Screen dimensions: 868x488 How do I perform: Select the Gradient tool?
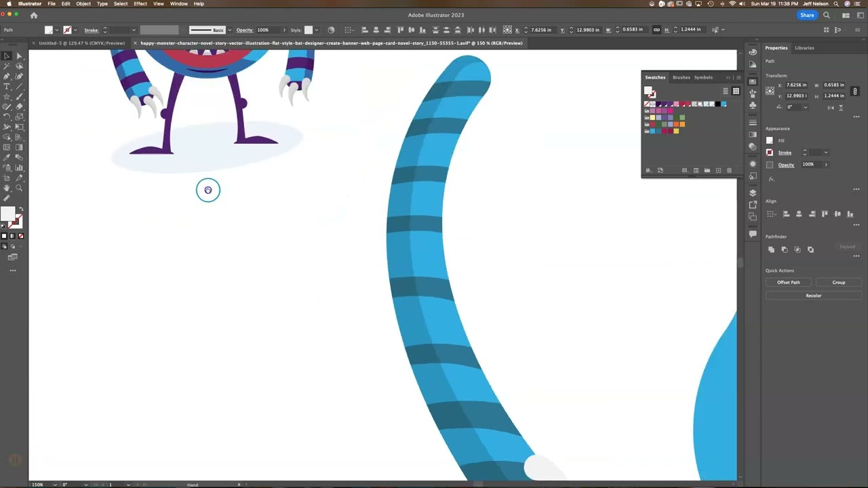pos(19,147)
